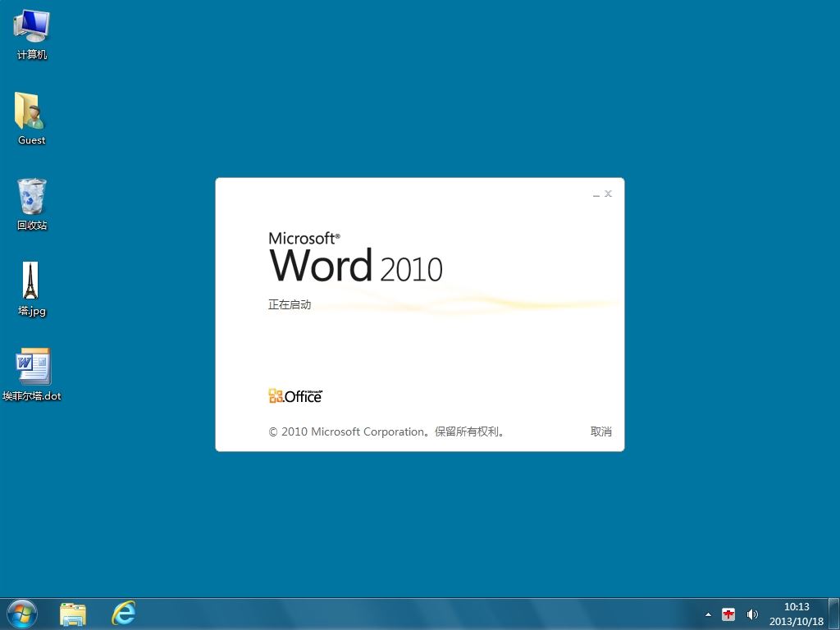Open Windows Explorer from the taskbar
This screenshot has width=840, height=630.
[73, 614]
